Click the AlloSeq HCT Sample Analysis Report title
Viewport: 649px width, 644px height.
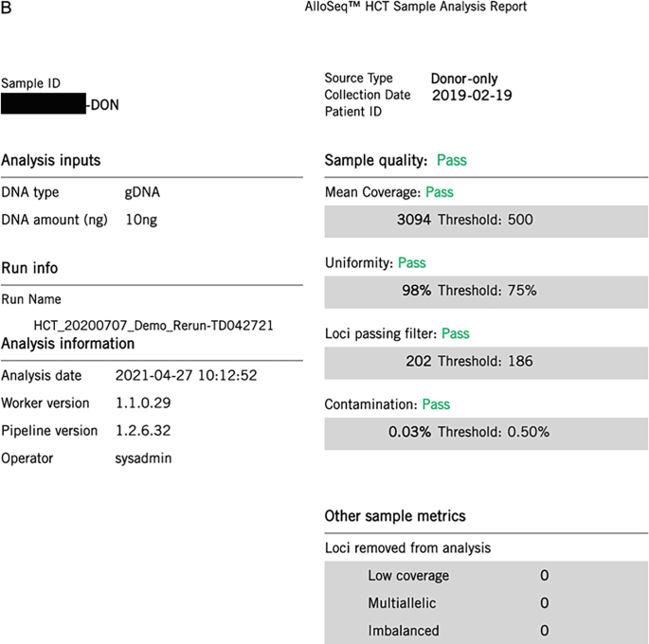(409, 8)
